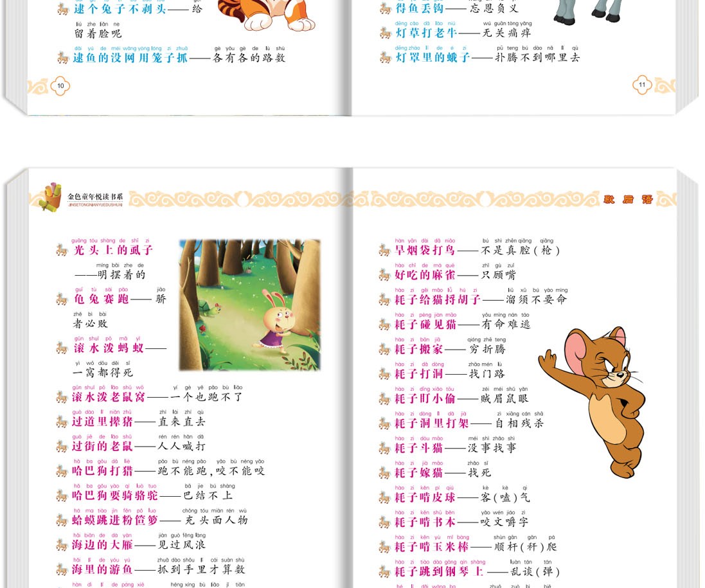Click the pink text 耗子给猫捋胡子
This screenshot has width=705, height=588.
tap(438, 299)
